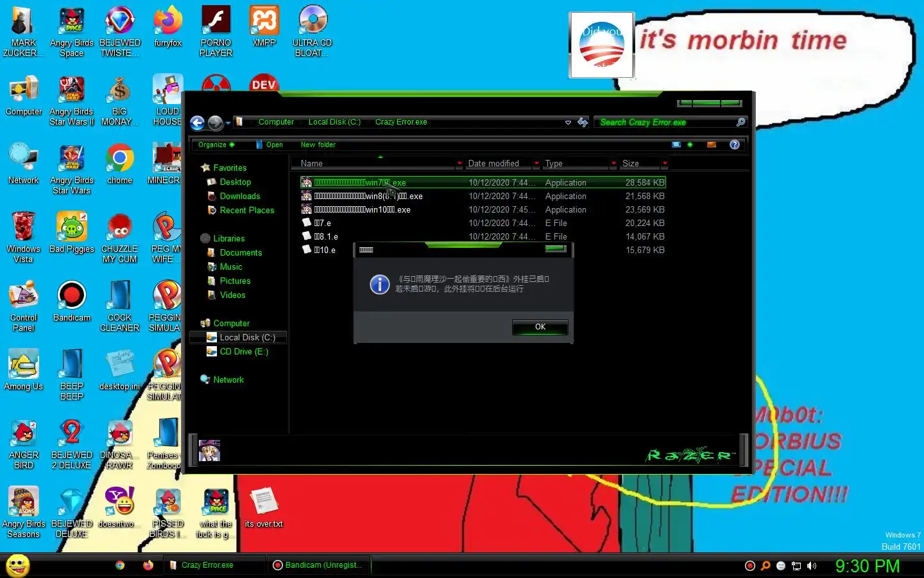Open the smiley Start button

click(18, 565)
